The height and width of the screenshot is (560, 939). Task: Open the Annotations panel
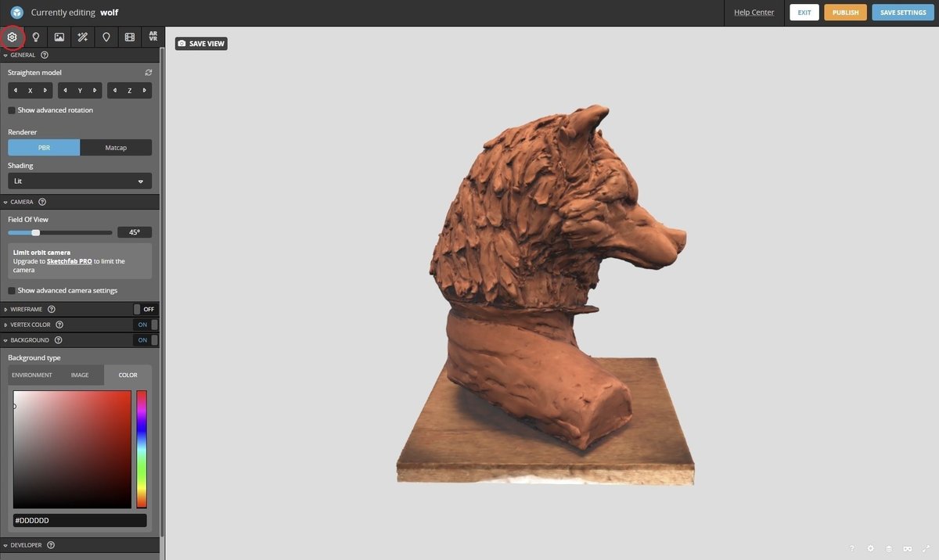[106, 36]
